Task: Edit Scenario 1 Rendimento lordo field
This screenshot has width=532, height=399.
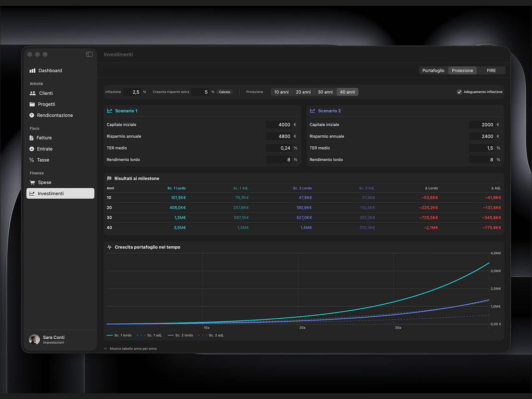Action: click(x=279, y=160)
